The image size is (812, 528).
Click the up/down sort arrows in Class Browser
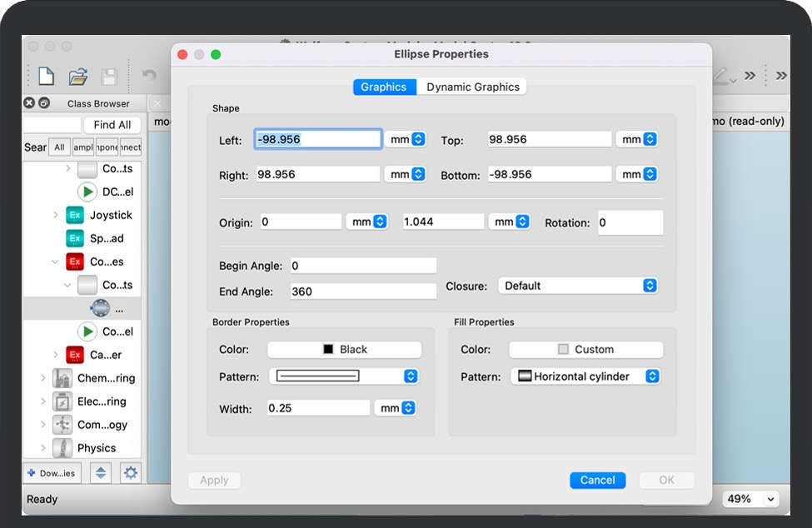coord(101,473)
